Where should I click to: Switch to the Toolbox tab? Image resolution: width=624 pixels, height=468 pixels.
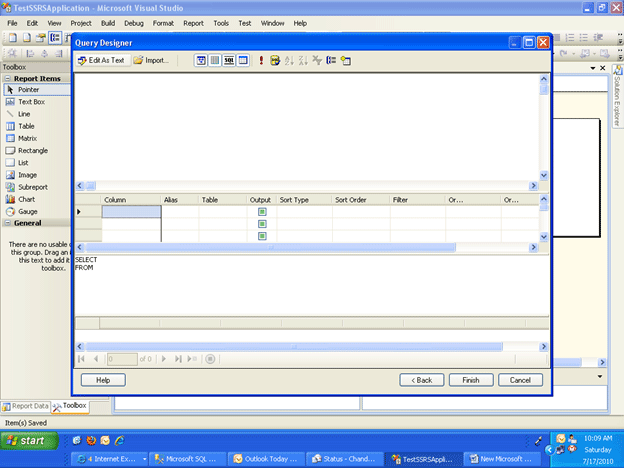(x=70, y=406)
